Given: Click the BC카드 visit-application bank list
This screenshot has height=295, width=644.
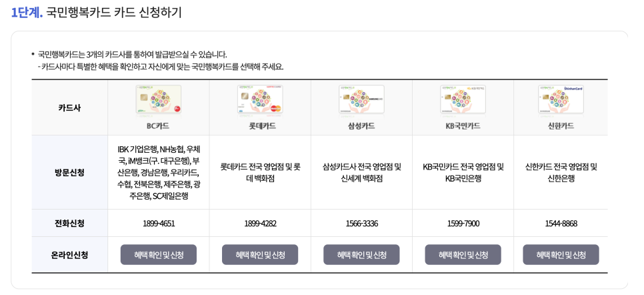Looking at the screenshot, I should (159, 172).
